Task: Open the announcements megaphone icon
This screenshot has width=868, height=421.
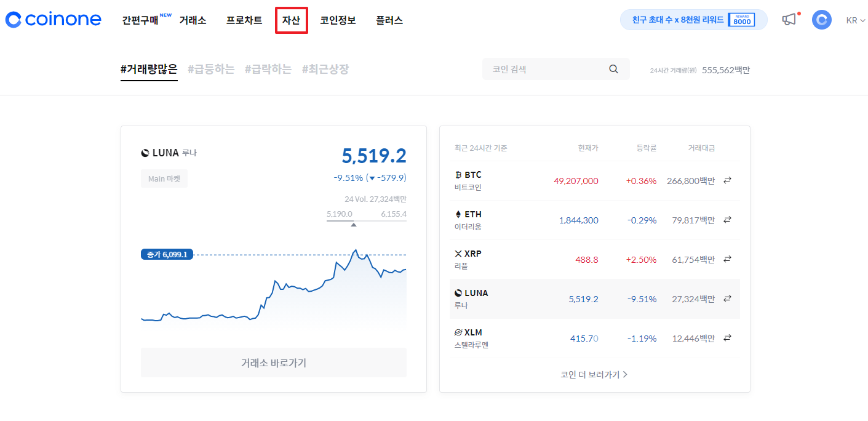Action: 789,20
